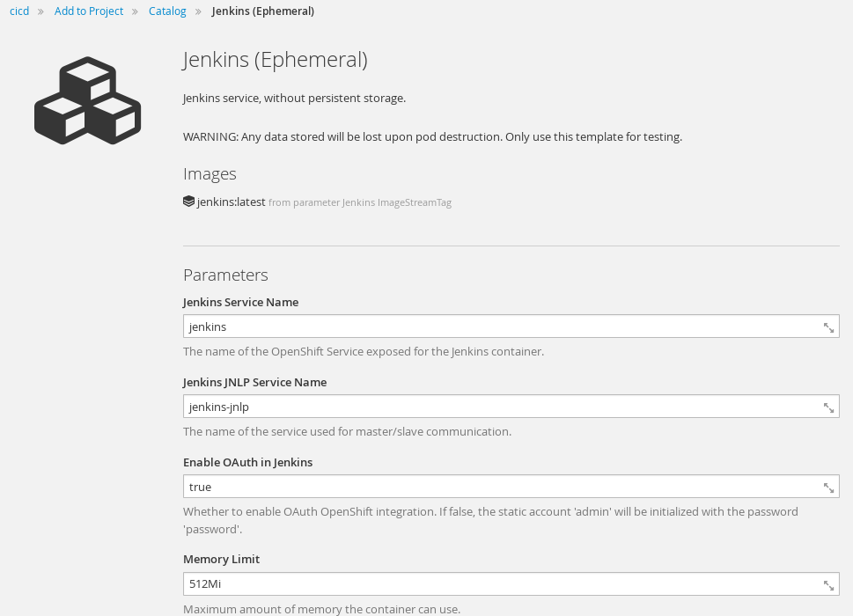Screen dimensions: 853x616
Task: Go to cicd project breadcrumb
Action: pyautogui.click(x=19, y=11)
